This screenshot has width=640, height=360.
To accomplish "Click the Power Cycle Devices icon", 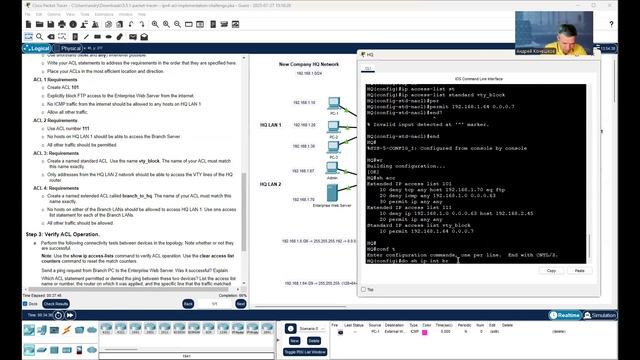I will pos(58,315).
